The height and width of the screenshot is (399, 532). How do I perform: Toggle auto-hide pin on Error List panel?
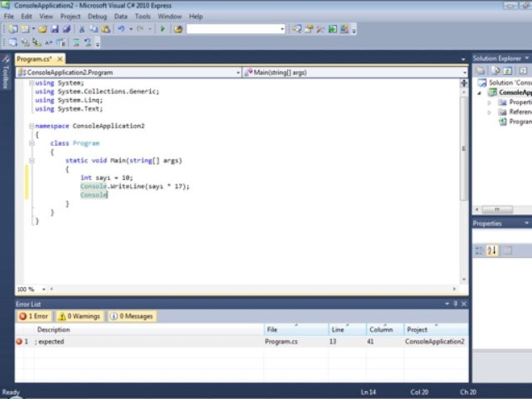456,304
